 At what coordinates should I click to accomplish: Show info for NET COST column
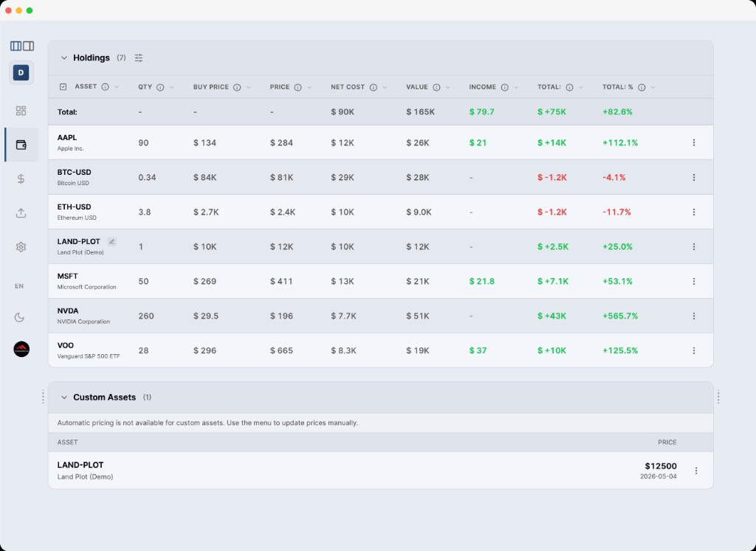coord(373,87)
